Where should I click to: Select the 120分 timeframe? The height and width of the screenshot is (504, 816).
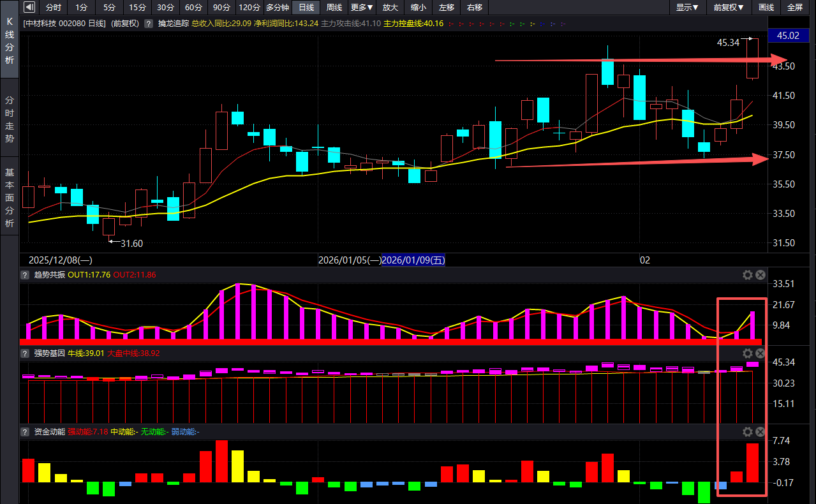(249, 8)
